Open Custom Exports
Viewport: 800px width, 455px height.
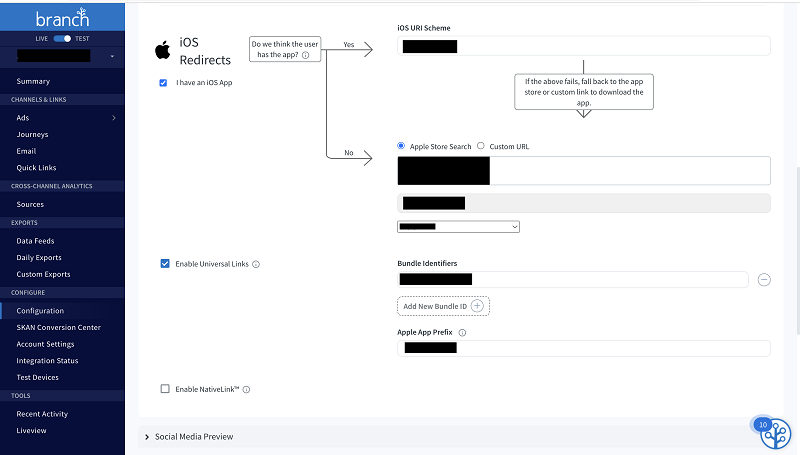(x=43, y=274)
